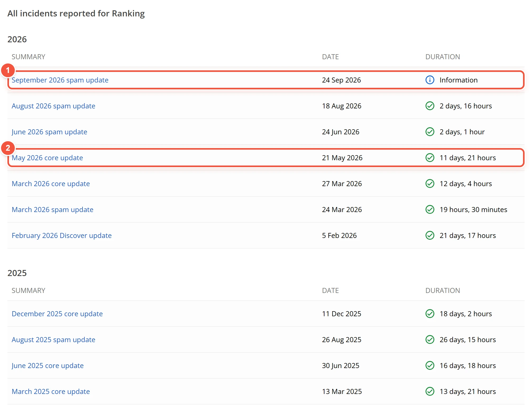Click the date 24 Sep 2026
This screenshot has height=413, width=532.
click(341, 80)
